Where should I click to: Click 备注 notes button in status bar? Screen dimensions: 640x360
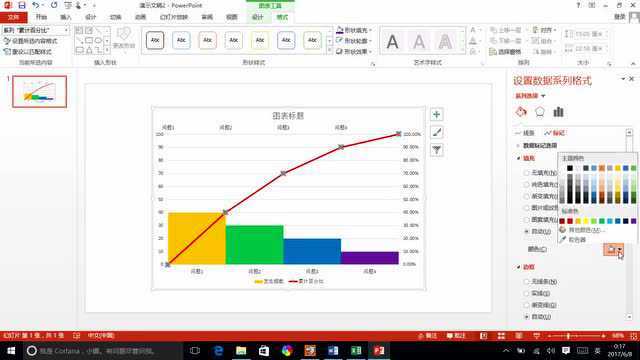pos(427,336)
